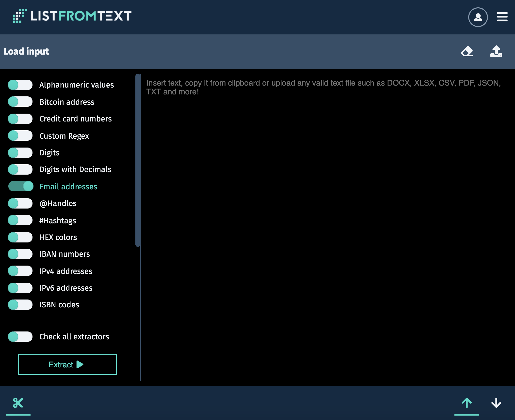
Task: Switch on IPv6 addresses extractor
Action: 20,288
